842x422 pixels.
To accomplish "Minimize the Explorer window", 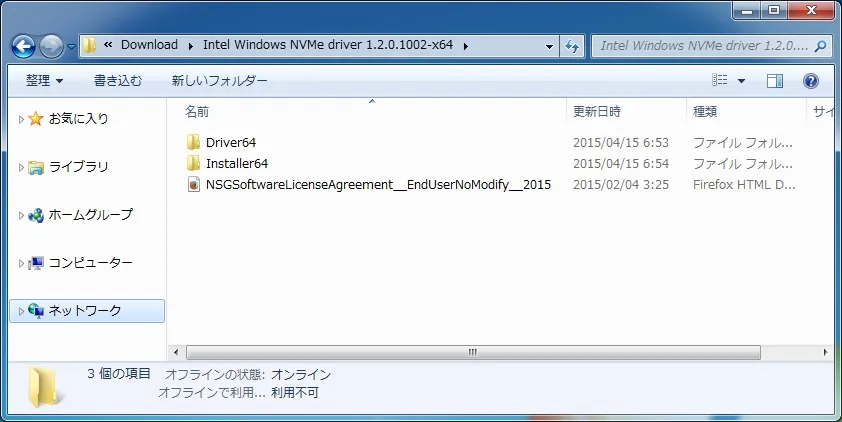I will [746, 10].
